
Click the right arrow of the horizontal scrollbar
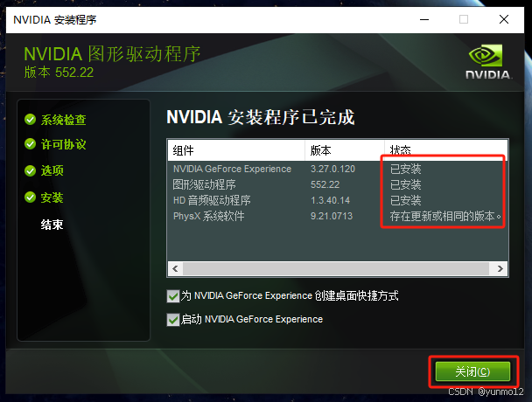(500, 269)
